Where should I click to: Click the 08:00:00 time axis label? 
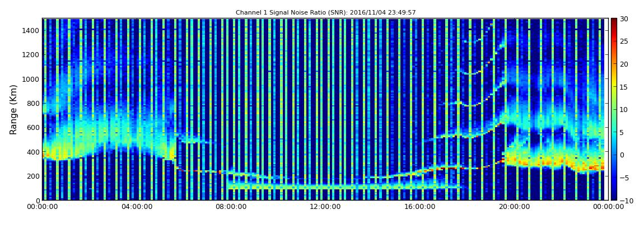(231, 207)
